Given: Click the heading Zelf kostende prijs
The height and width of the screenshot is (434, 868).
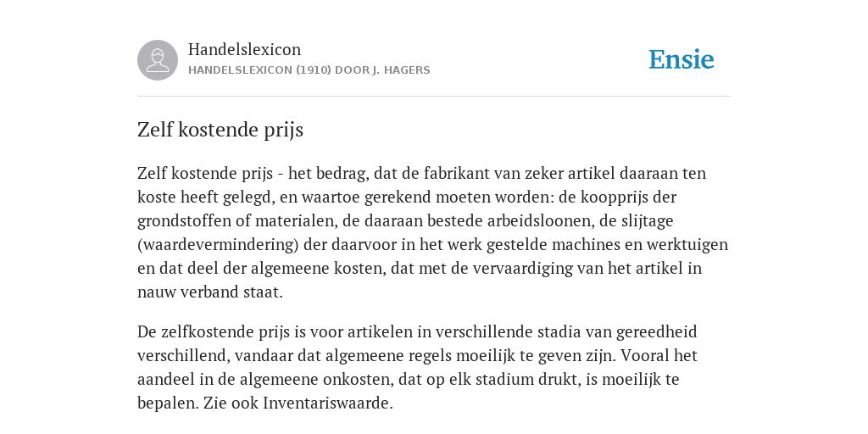Looking at the screenshot, I should click(220, 130).
